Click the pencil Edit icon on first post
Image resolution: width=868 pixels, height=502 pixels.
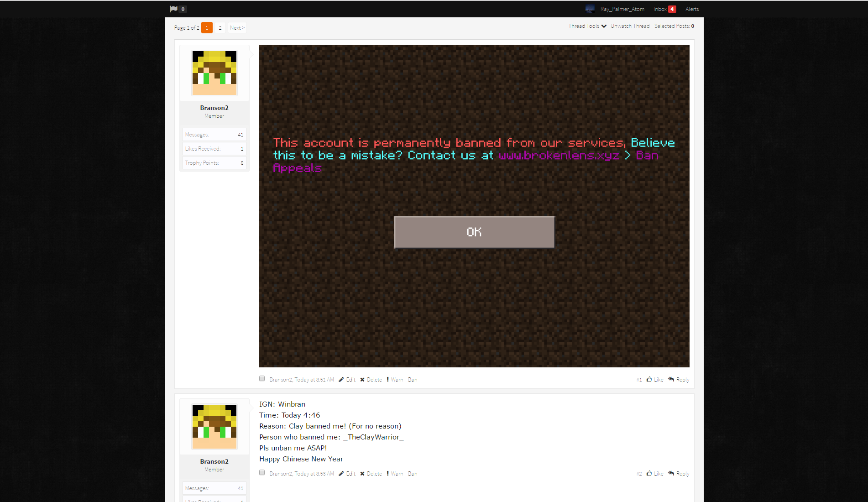click(341, 380)
